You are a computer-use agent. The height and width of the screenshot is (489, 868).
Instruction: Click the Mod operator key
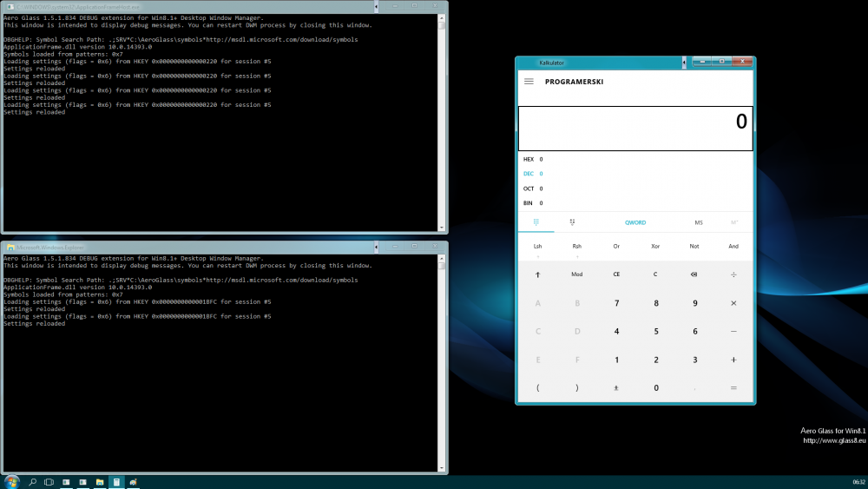(x=576, y=274)
